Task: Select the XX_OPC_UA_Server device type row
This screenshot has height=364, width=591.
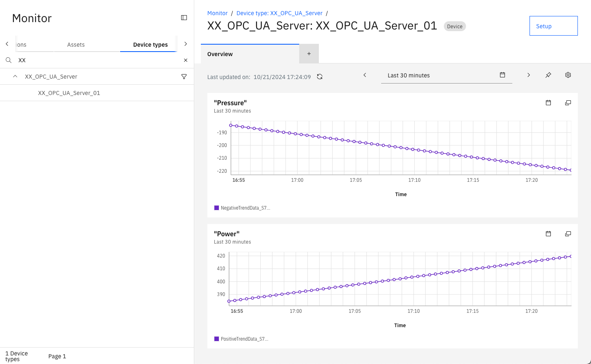Action: 97,77
